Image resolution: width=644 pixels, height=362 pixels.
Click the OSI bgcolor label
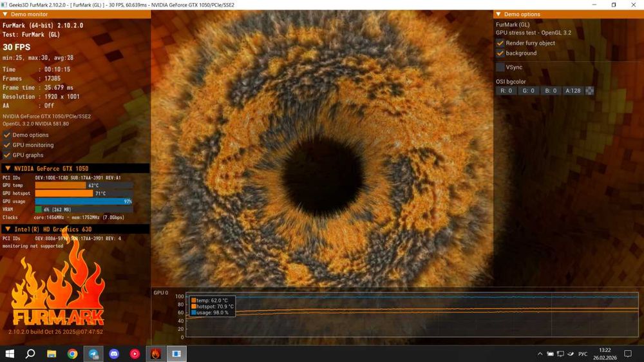tap(511, 82)
